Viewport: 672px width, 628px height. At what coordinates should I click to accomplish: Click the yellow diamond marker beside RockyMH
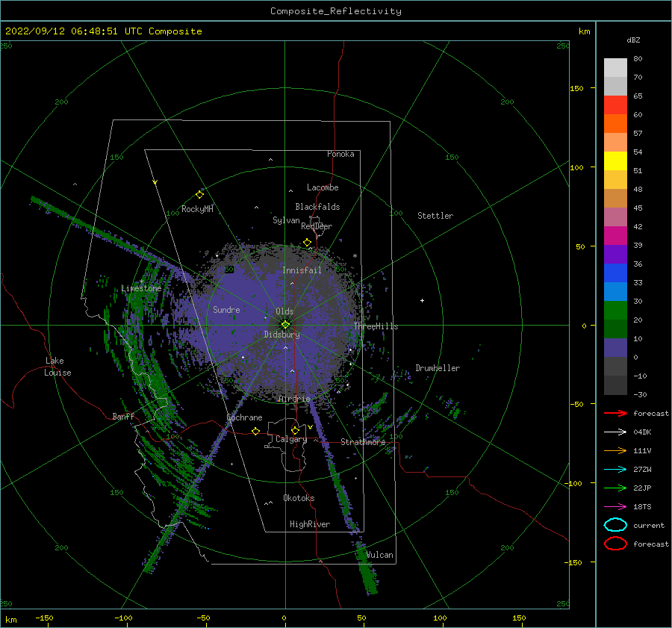[x=199, y=195]
